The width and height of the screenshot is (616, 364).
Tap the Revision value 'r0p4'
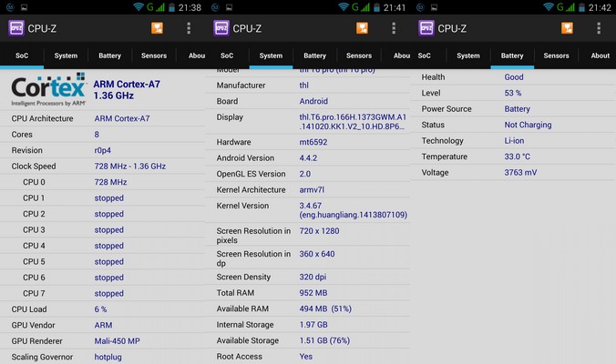point(103,151)
